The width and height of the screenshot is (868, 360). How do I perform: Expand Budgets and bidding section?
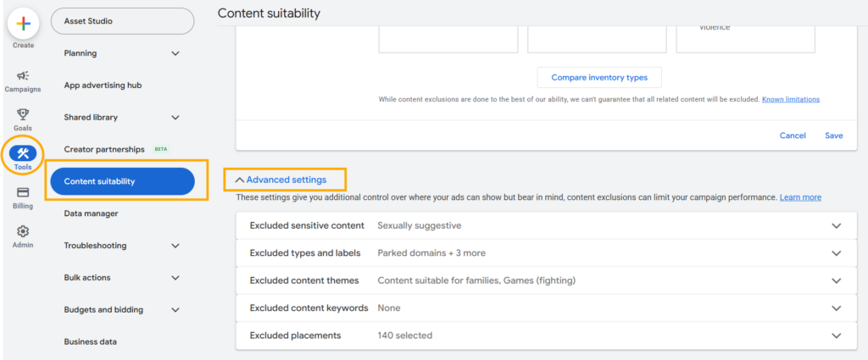(175, 310)
